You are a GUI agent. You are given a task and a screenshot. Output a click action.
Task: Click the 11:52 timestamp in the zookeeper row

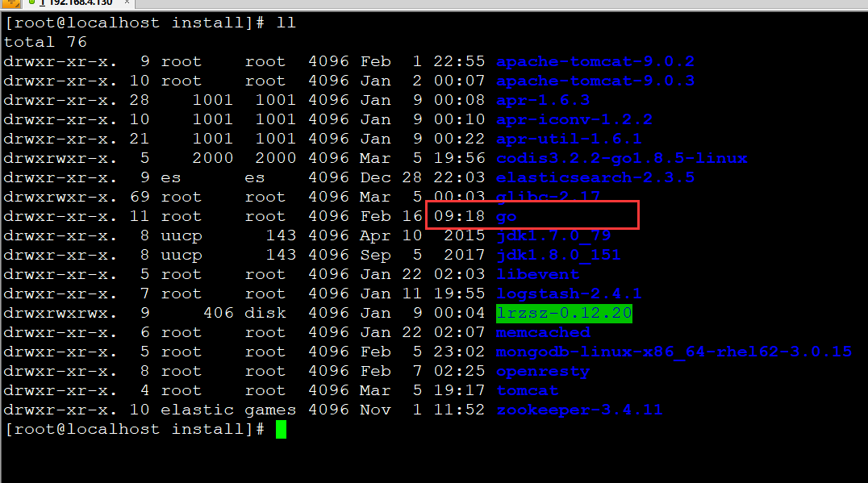point(459,410)
